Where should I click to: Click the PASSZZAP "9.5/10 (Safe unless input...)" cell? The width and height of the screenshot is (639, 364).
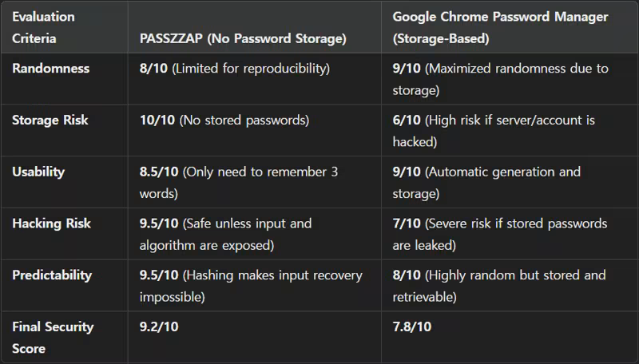point(226,234)
